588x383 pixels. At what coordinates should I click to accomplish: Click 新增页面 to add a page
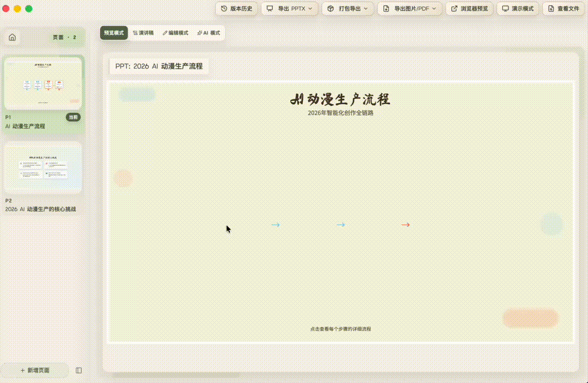pos(35,370)
